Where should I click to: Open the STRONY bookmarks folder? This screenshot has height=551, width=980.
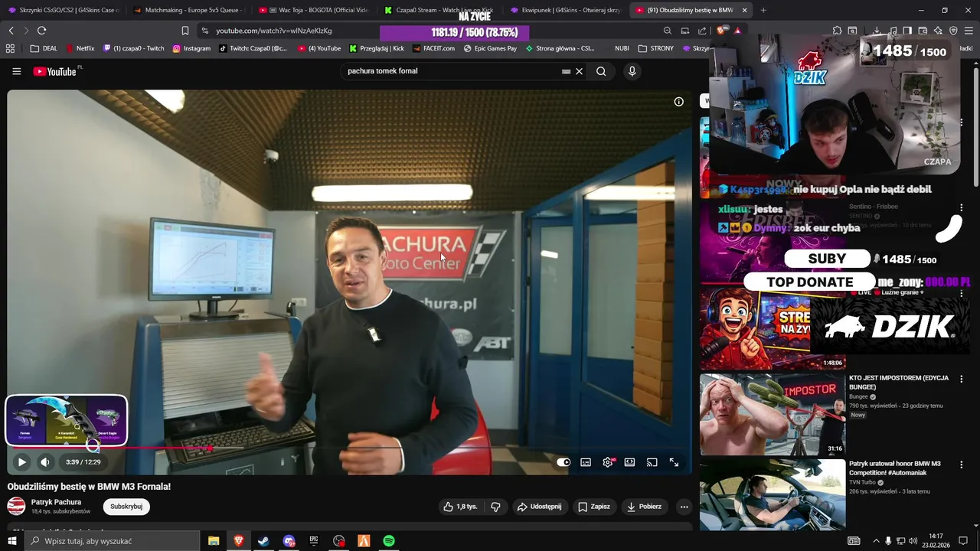656,48
